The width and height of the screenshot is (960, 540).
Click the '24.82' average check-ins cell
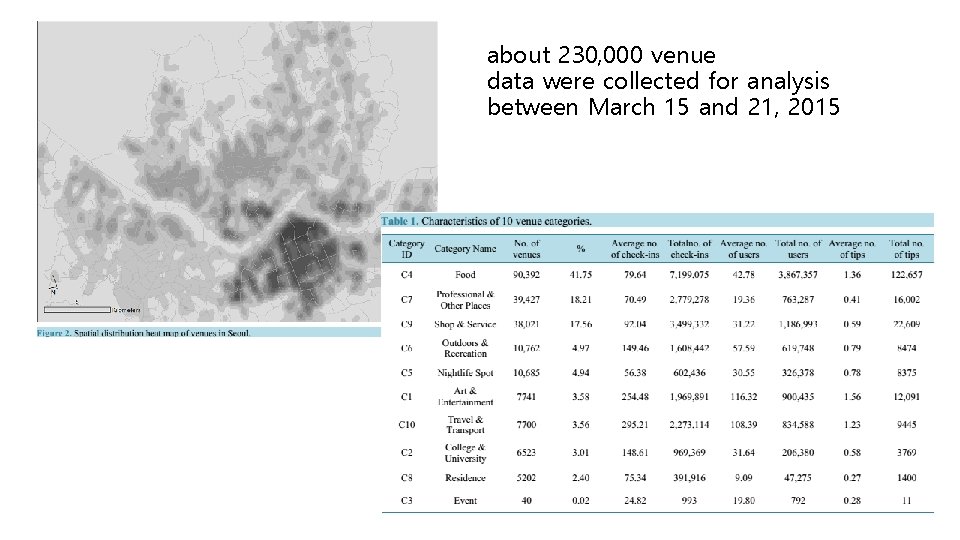635,501
